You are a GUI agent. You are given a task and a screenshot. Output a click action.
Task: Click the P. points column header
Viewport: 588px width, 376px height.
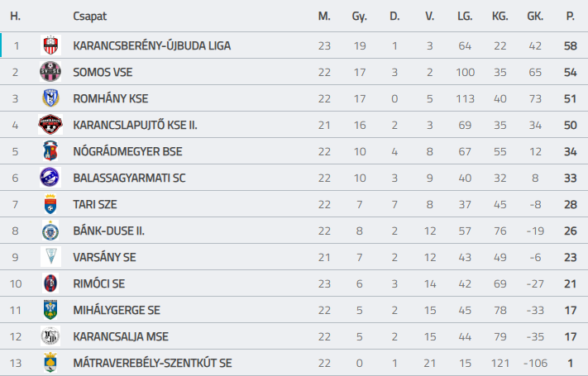pos(571,17)
